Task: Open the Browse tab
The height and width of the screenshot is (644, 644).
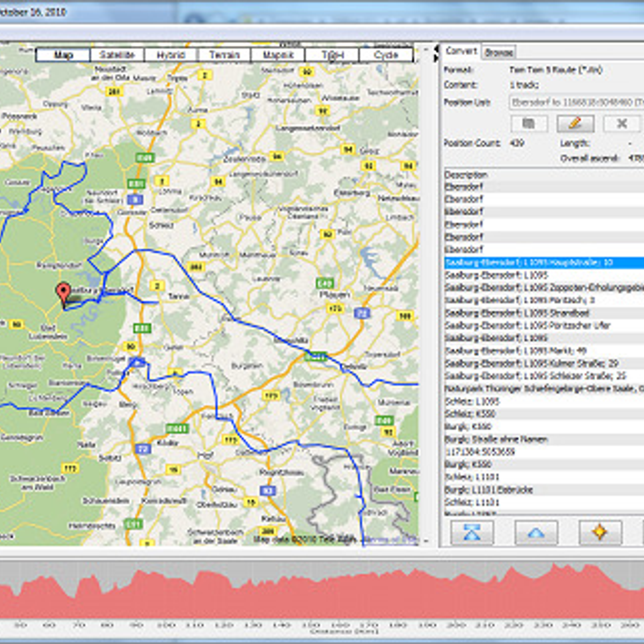Action: pos(499,52)
